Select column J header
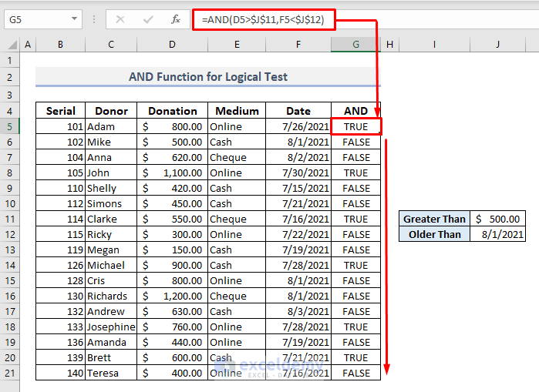This screenshot has width=539, height=392. (498, 45)
